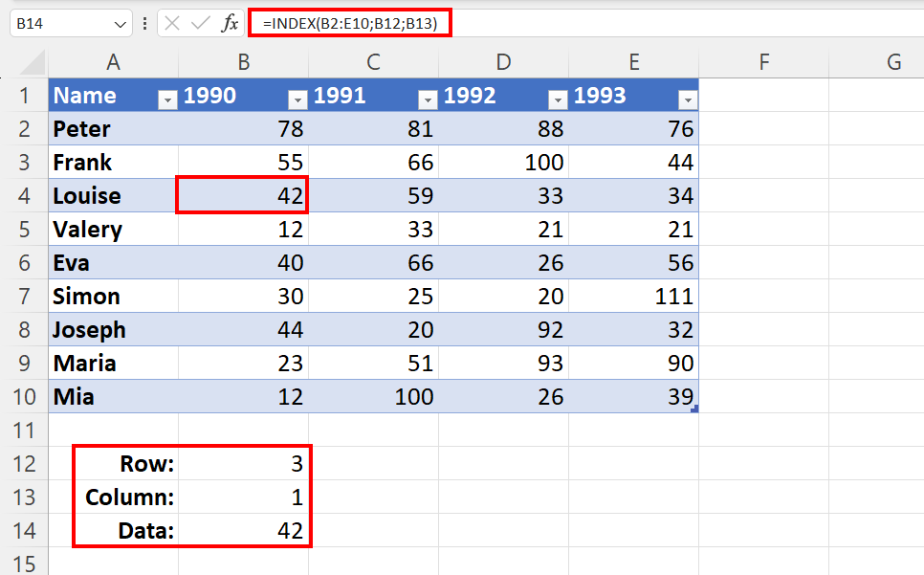This screenshot has width=924, height=575.
Task: Confirm formula entry with checkmark icon
Action: click(x=200, y=24)
